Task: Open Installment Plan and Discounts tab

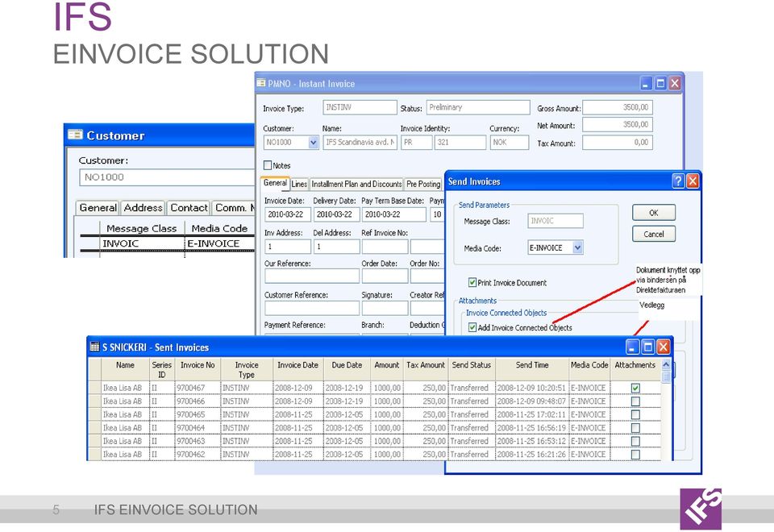Action: pos(356,184)
